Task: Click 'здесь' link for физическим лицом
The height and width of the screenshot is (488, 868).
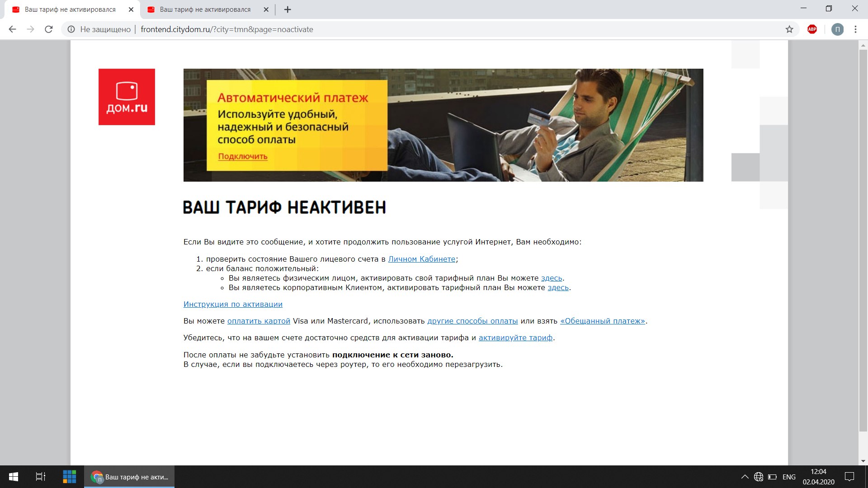Action: [552, 278]
